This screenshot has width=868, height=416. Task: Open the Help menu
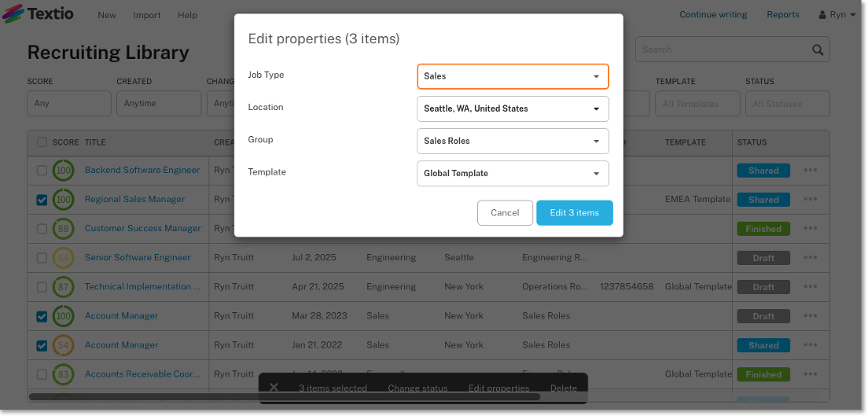188,15
